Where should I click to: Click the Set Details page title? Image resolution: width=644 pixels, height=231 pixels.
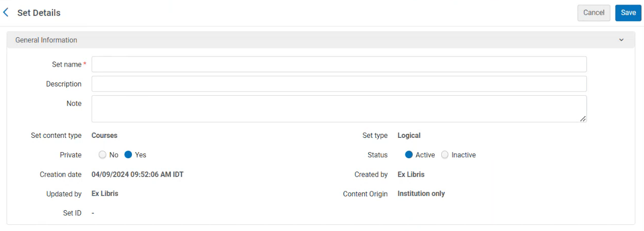pos(39,13)
